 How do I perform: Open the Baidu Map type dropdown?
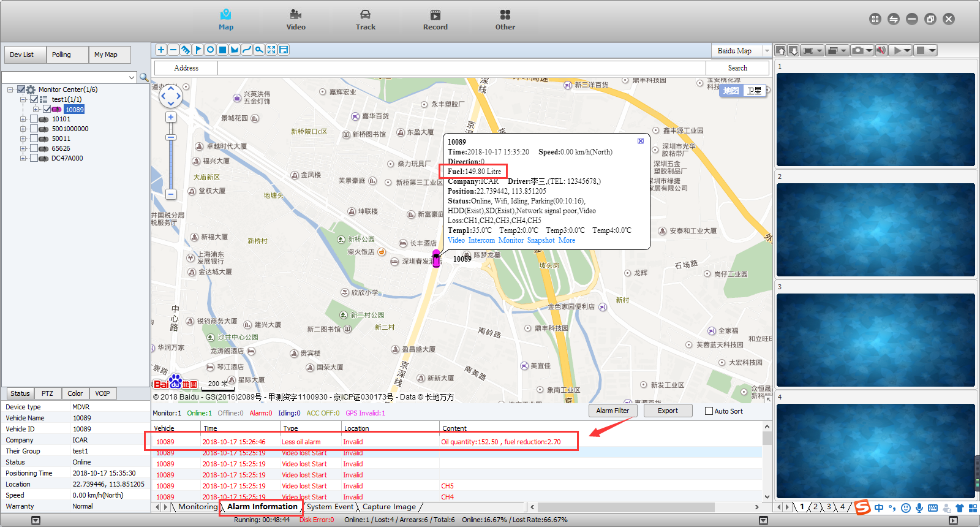click(766, 51)
